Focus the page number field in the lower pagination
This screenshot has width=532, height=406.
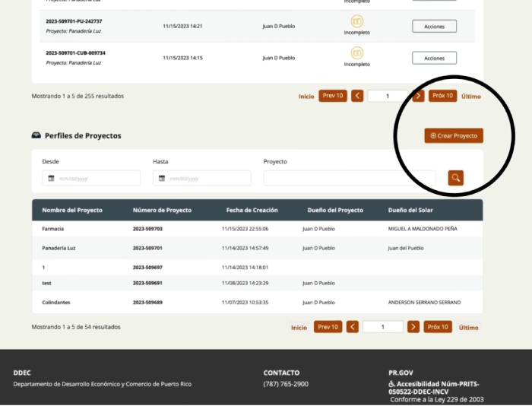click(383, 327)
